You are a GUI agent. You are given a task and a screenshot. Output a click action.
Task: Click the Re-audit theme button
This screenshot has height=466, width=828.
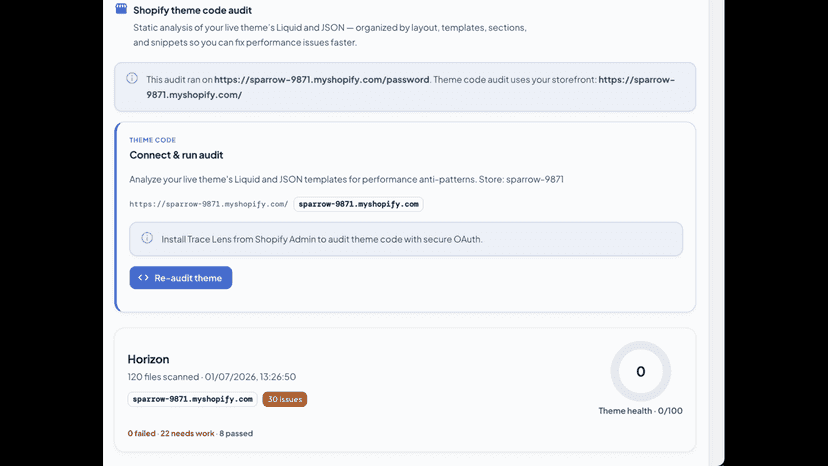(181, 277)
